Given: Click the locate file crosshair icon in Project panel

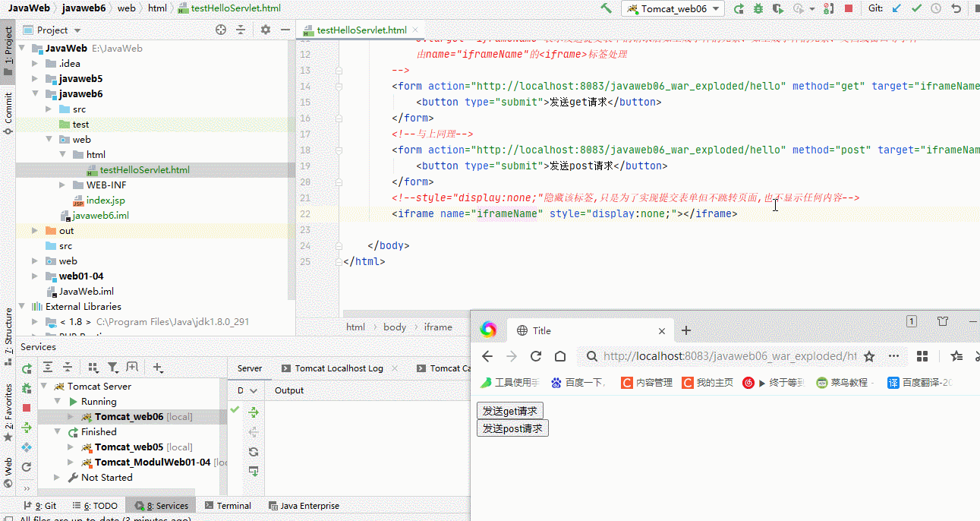Looking at the screenshot, I should point(221,30).
